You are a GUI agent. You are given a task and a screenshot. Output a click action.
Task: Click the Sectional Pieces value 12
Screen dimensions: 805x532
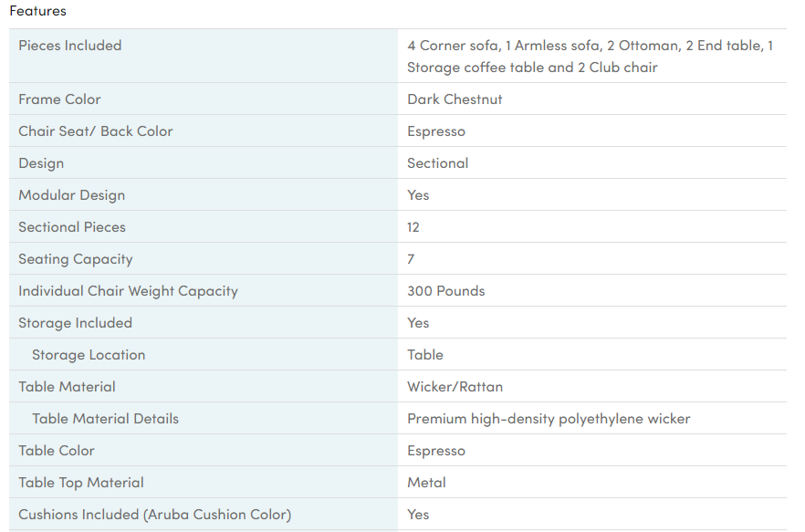coord(413,227)
